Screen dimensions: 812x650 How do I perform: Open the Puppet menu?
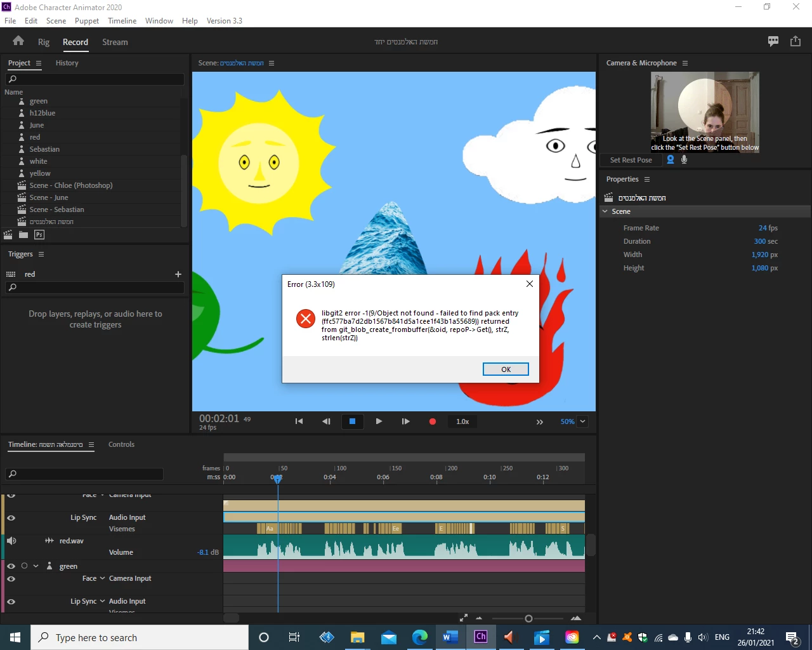pos(87,20)
